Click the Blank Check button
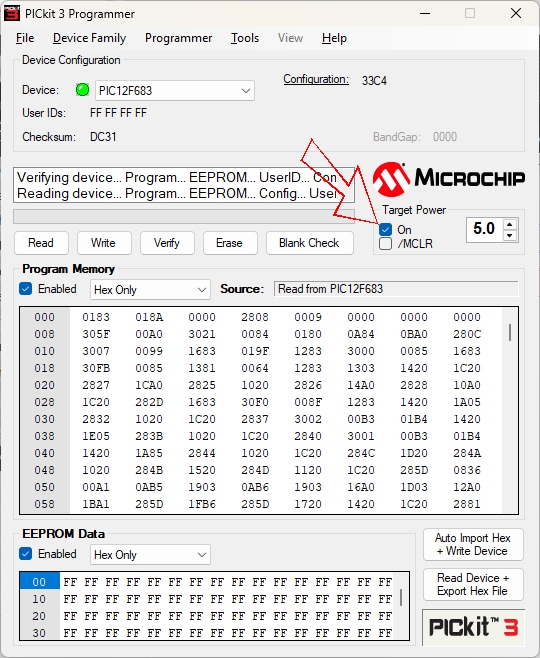Screen dimensions: 540x658 coord(310,243)
